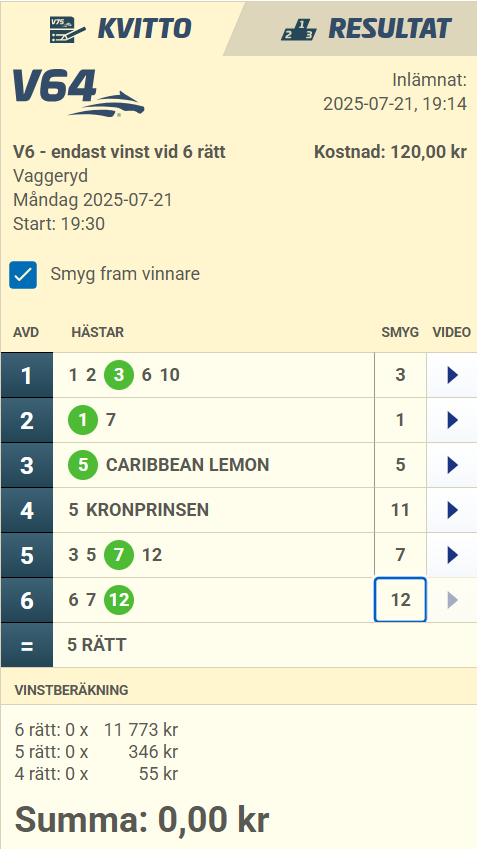Click the greyed video arrow for race 6
This screenshot has height=849, width=477.
click(453, 600)
